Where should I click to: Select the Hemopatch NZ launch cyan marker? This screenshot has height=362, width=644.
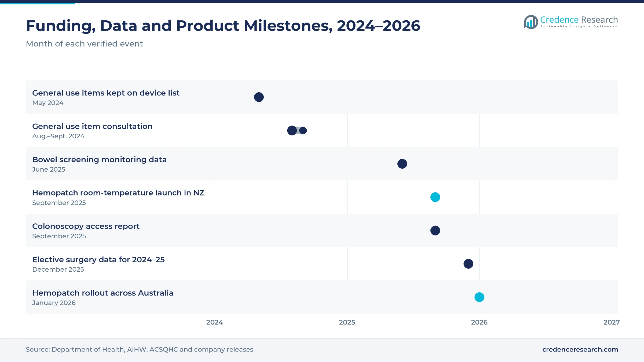point(435,197)
